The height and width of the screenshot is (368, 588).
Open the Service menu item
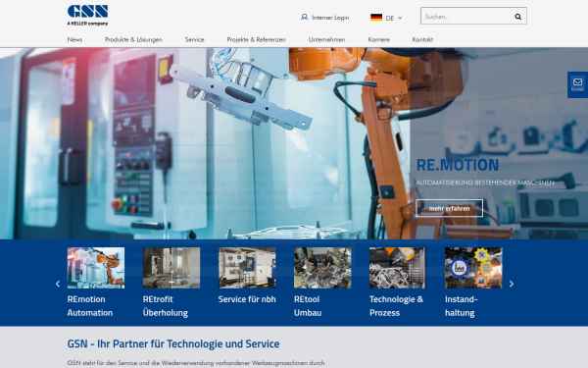(x=194, y=39)
